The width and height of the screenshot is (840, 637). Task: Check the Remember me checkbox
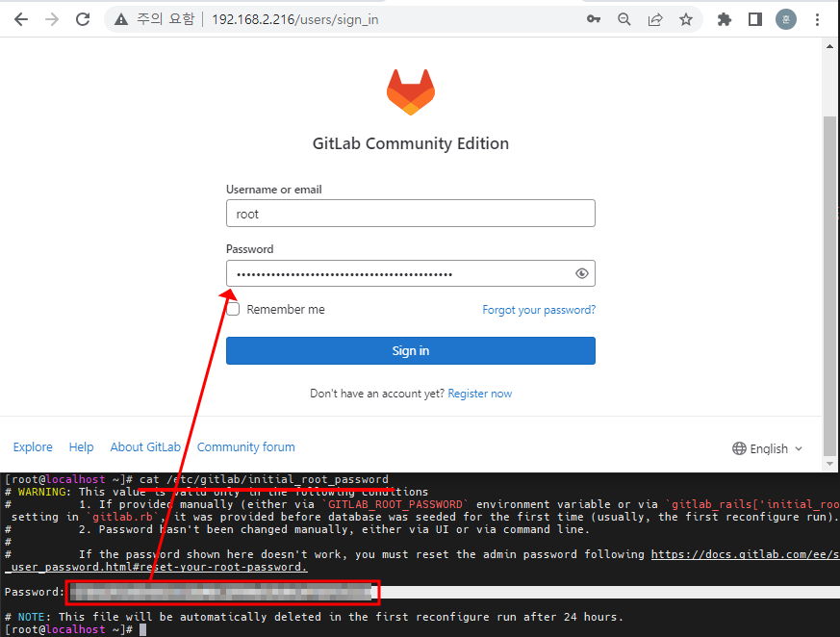pos(233,309)
